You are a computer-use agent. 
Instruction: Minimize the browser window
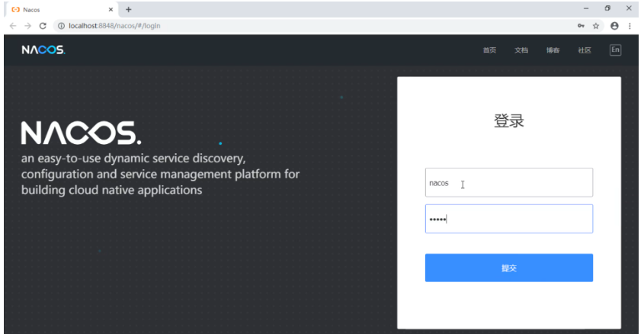coord(586,8)
